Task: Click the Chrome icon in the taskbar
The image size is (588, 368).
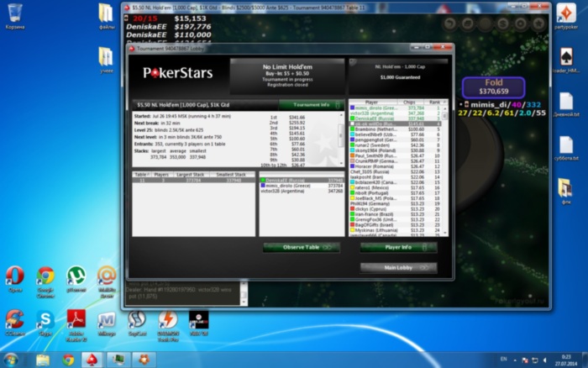Action: coord(68,360)
